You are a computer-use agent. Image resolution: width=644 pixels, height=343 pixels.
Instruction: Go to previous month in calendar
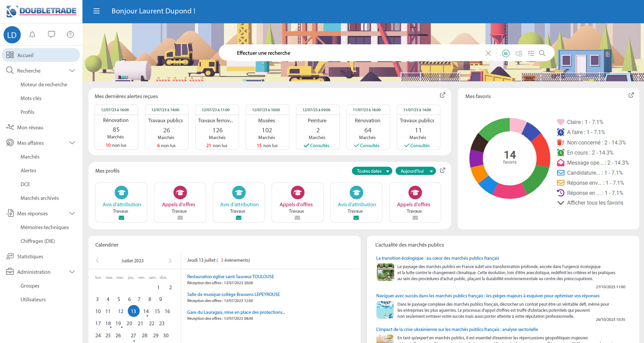[97, 260]
